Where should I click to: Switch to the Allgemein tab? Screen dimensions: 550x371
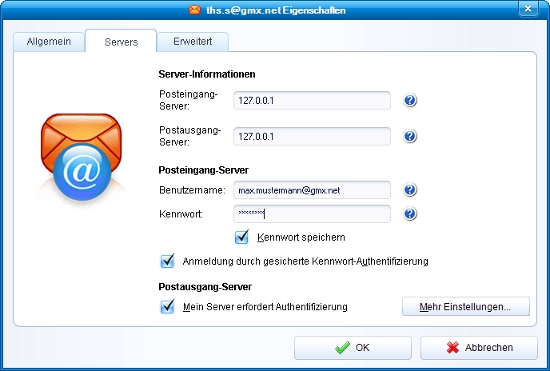click(x=49, y=42)
